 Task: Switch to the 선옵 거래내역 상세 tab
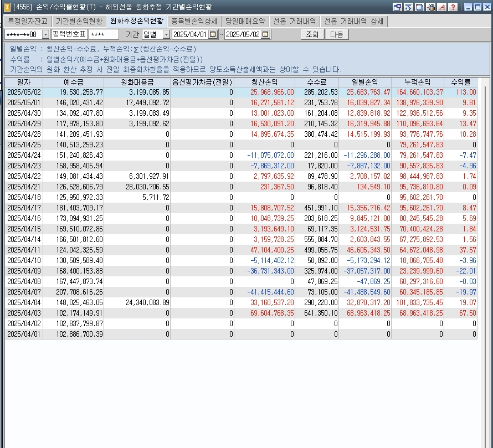[x=354, y=22]
